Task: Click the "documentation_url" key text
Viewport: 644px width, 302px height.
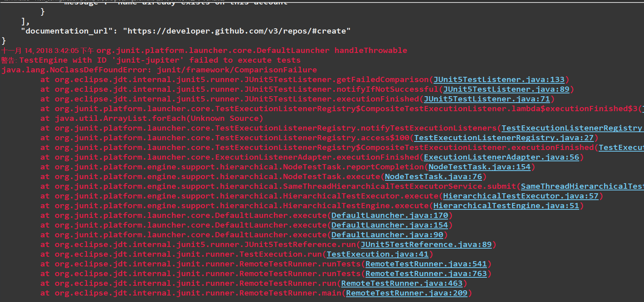Action: pyautogui.click(x=67, y=31)
